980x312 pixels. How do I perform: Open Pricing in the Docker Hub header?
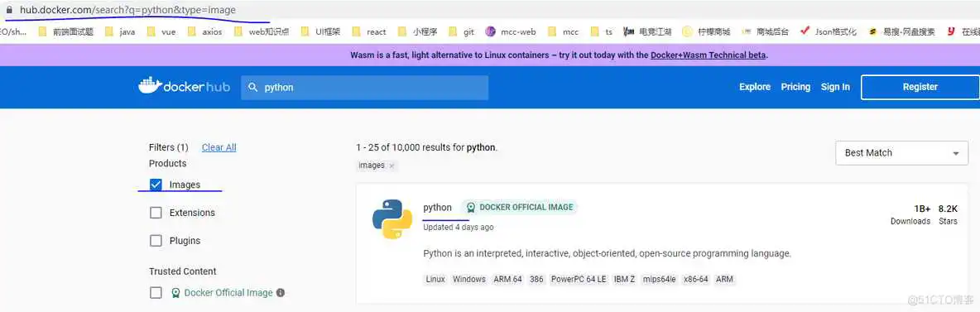tap(795, 87)
